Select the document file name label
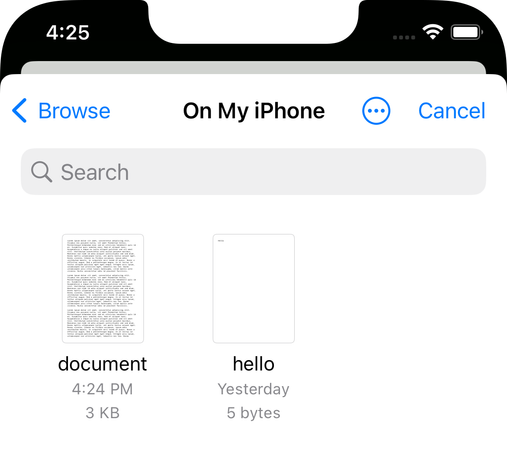The image size is (507, 455). [x=102, y=364]
